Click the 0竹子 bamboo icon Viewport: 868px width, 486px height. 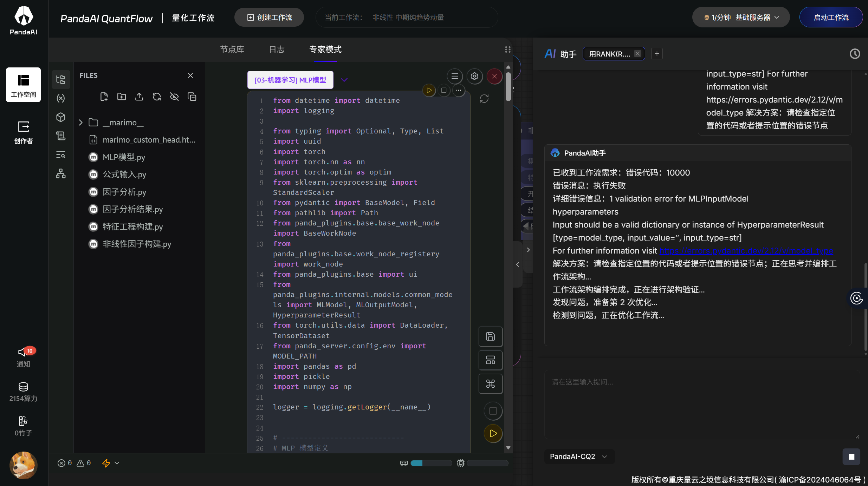[x=23, y=426]
